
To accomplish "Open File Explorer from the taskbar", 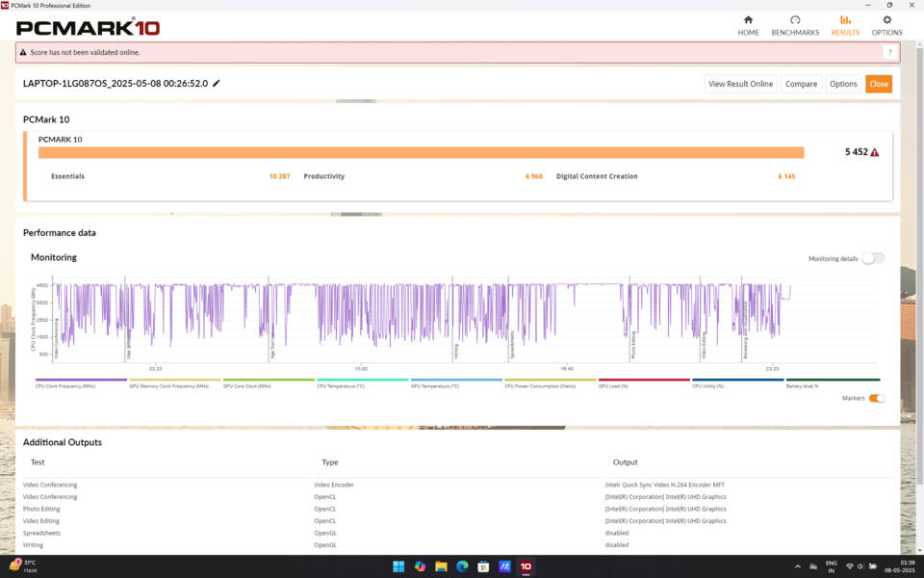I will pos(441,566).
